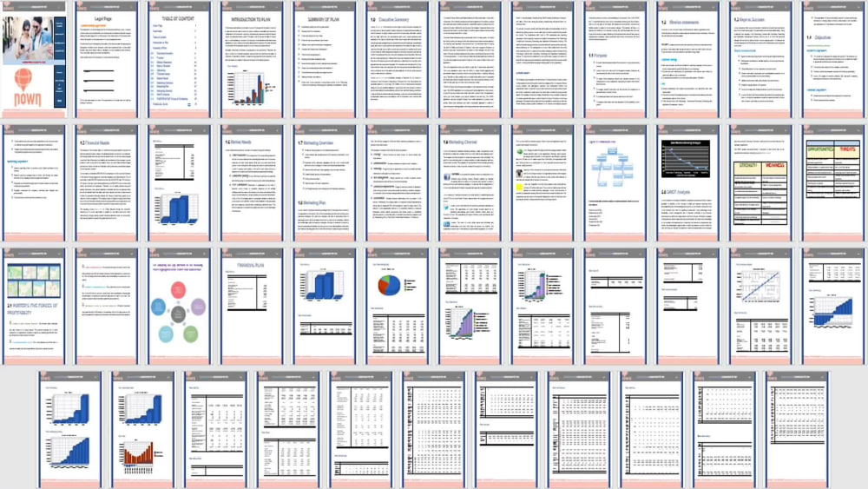
Task: Open the Introduction to Plan page thumbnail
Action: click(252, 59)
